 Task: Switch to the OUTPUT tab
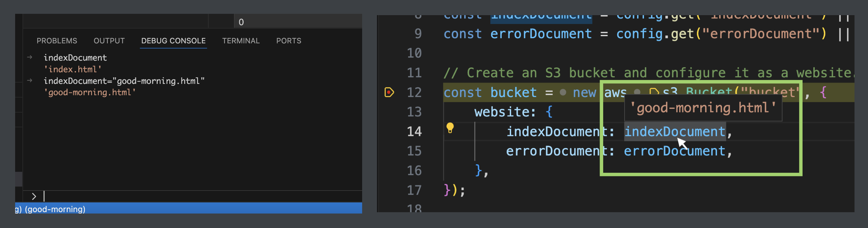pyautogui.click(x=109, y=41)
